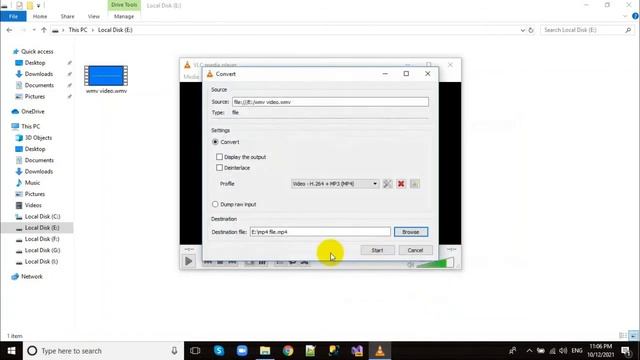
Task: Switch to the View ribbon tab
Action: pyautogui.click(x=93, y=16)
